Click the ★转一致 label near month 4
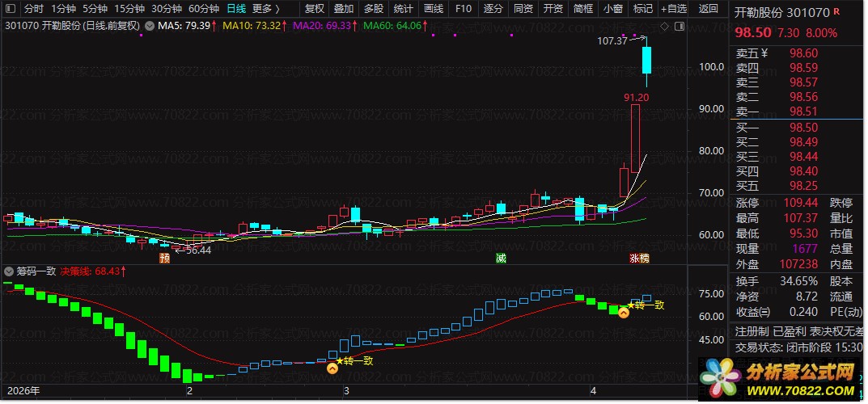The height and width of the screenshot is (404, 868). pos(646,305)
